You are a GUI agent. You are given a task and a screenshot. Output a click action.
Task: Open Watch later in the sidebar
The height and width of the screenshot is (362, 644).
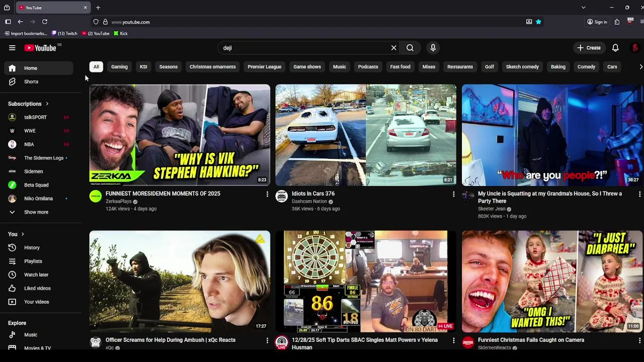[x=39, y=275]
